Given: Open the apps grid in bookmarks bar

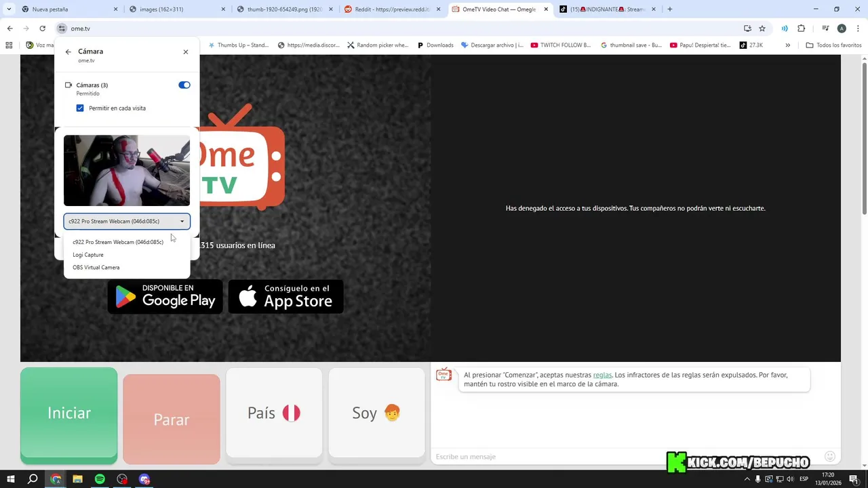Looking at the screenshot, I should (9, 45).
